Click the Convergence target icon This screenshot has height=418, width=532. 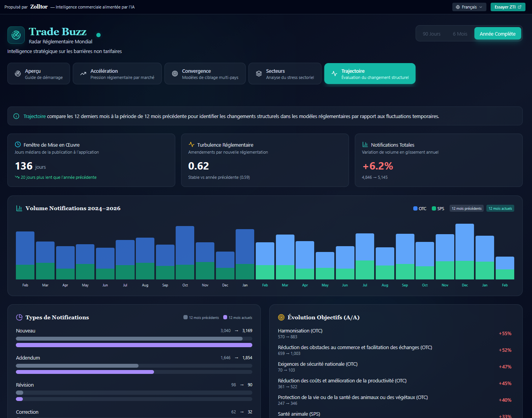(x=174, y=74)
